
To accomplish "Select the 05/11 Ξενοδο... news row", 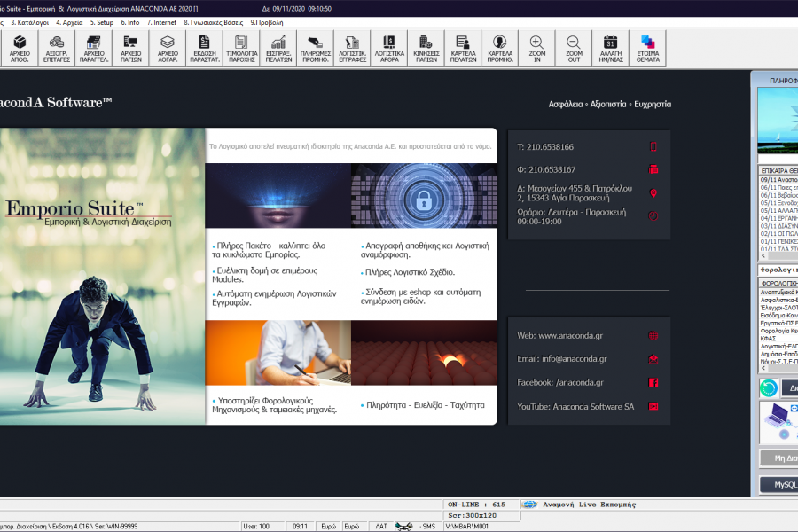I will coord(778,203).
